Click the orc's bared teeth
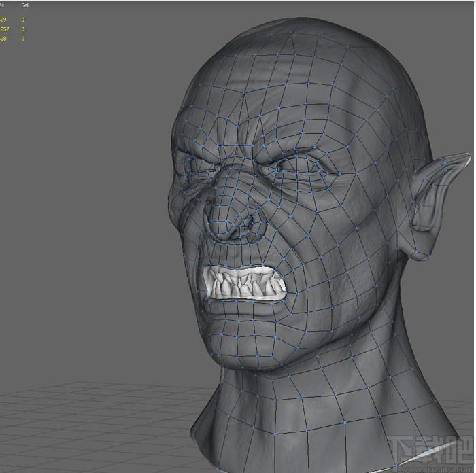 (245, 283)
